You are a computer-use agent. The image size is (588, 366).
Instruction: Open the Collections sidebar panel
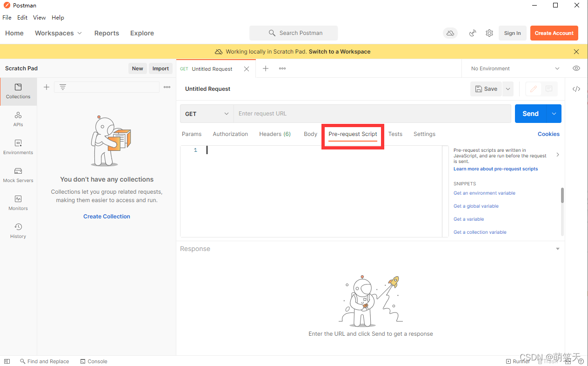(18, 91)
